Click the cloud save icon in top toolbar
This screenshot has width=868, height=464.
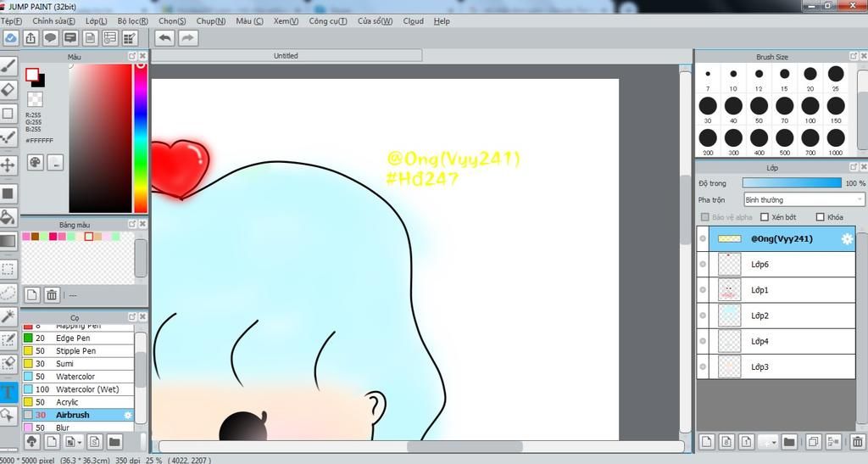tap(10, 37)
